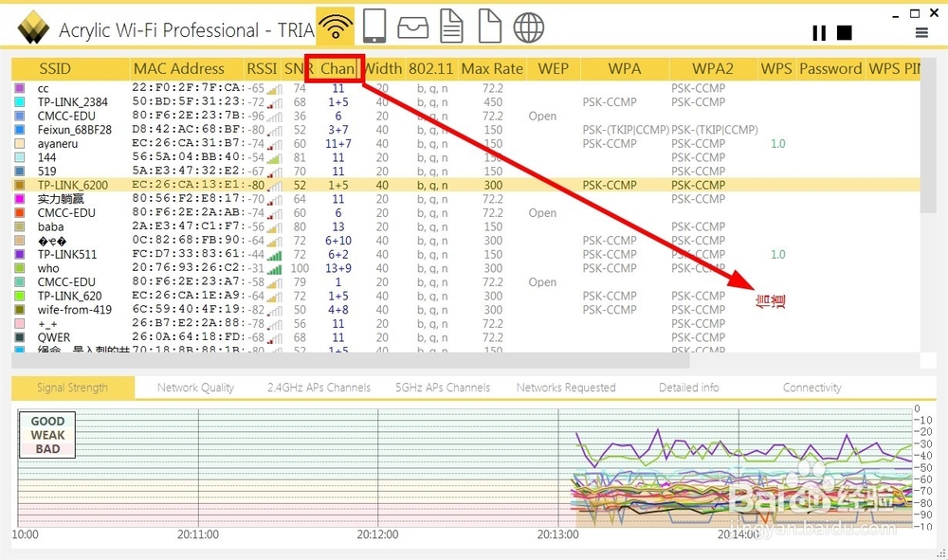This screenshot has width=948, height=560.
Task: Click the color swatch for ayaneru
Action: pos(19,144)
